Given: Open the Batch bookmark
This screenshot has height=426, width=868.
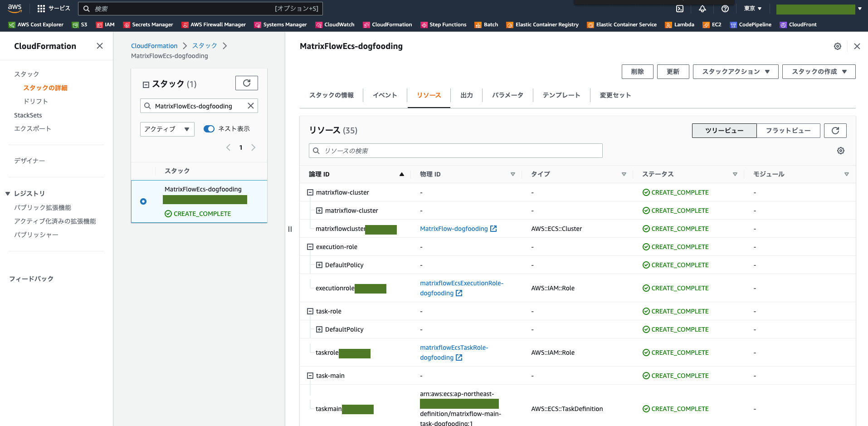Looking at the screenshot, I should [486, 24].
